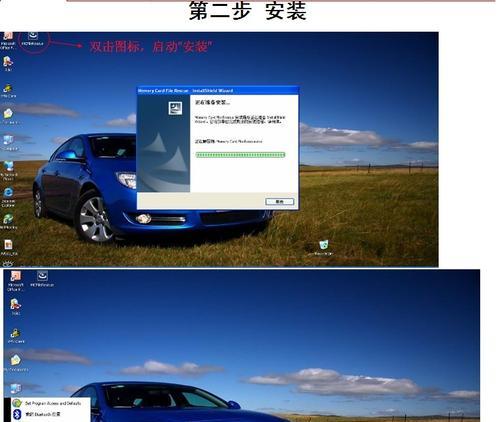Viewport: 500px width, 422px height.
Task: Click the Bluetooth icon in the start menu
Action: point(17,414)
